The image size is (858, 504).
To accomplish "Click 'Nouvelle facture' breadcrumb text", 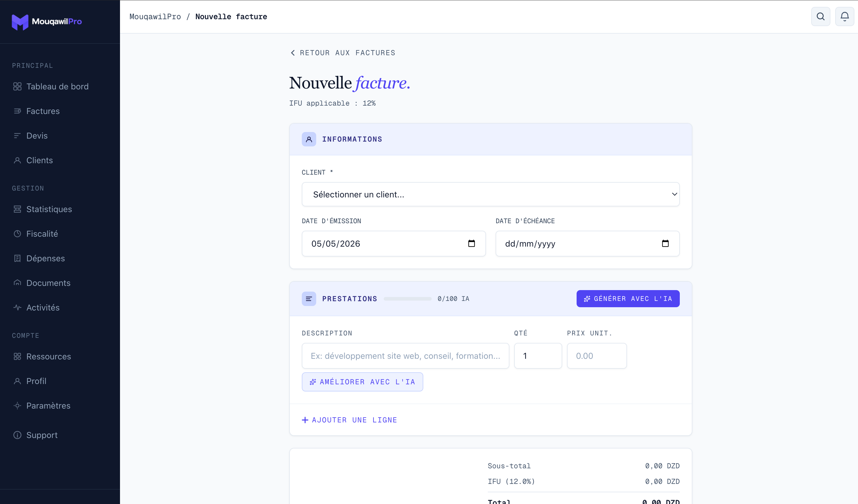I will (231, 17).
